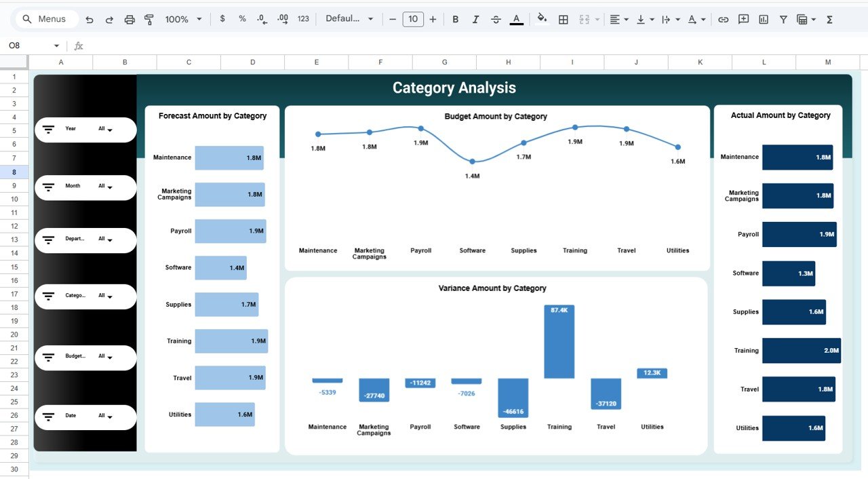
Task: Toggle italic formatting
Action: (475, 19)
